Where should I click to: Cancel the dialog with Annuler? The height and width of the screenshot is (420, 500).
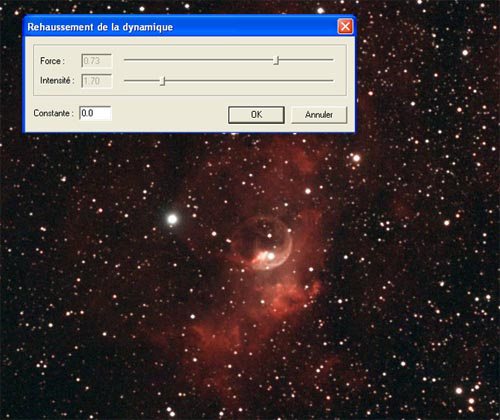(319, 115)
